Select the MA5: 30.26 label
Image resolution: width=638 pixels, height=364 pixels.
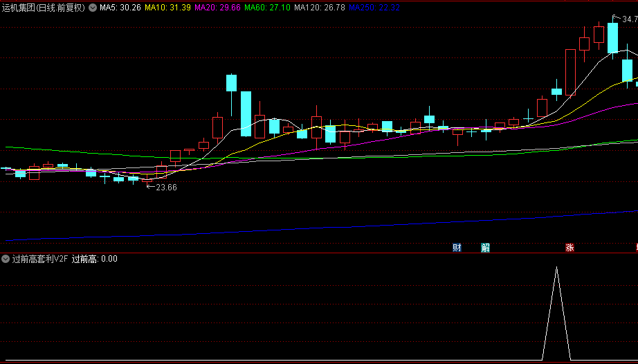pyautogui.click(x=120, y=8)
